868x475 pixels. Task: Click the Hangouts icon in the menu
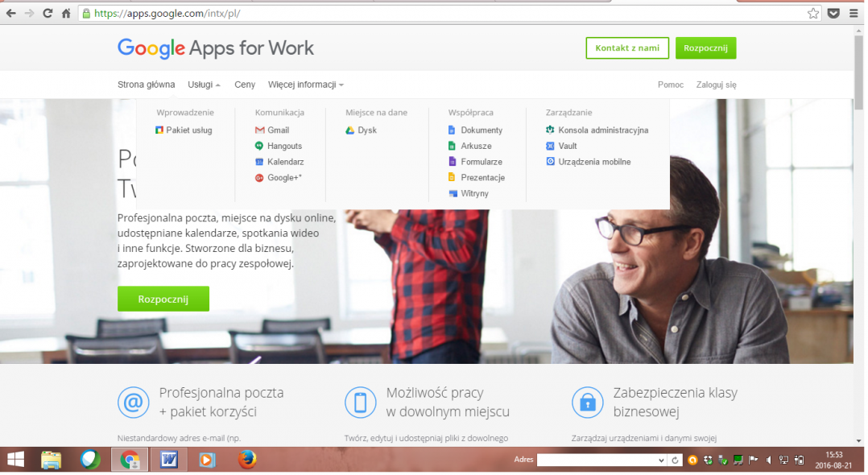pos(259,146)
